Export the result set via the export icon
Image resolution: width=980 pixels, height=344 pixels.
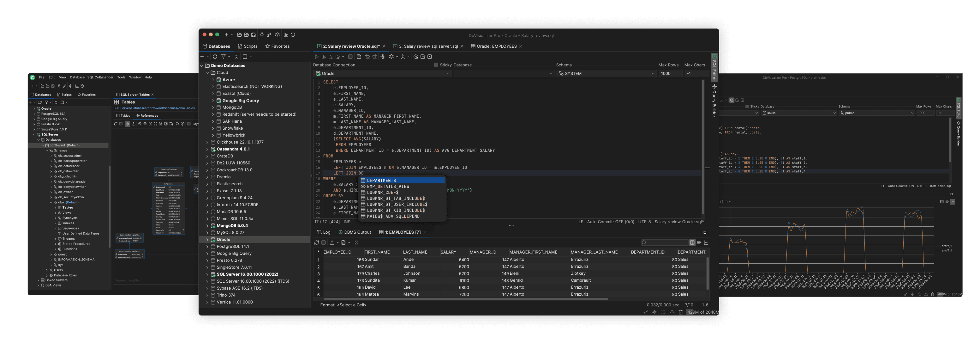332,242
